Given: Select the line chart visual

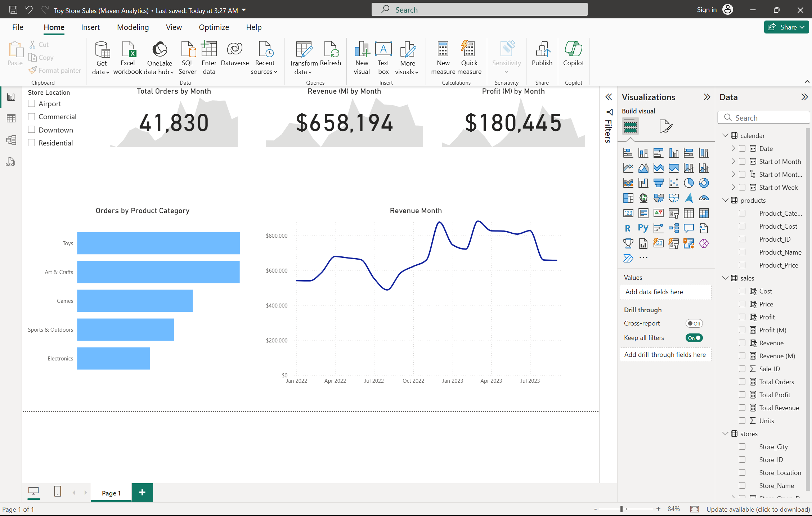Looking at the screenshot, I should pyautogui.click(x=628, y=168).
